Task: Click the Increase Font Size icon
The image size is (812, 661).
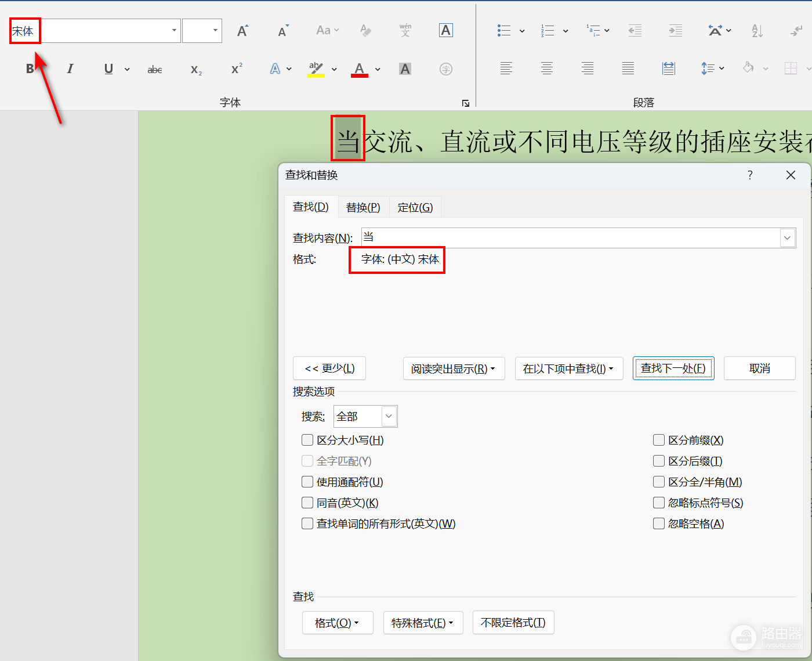Action: point(242,31)
